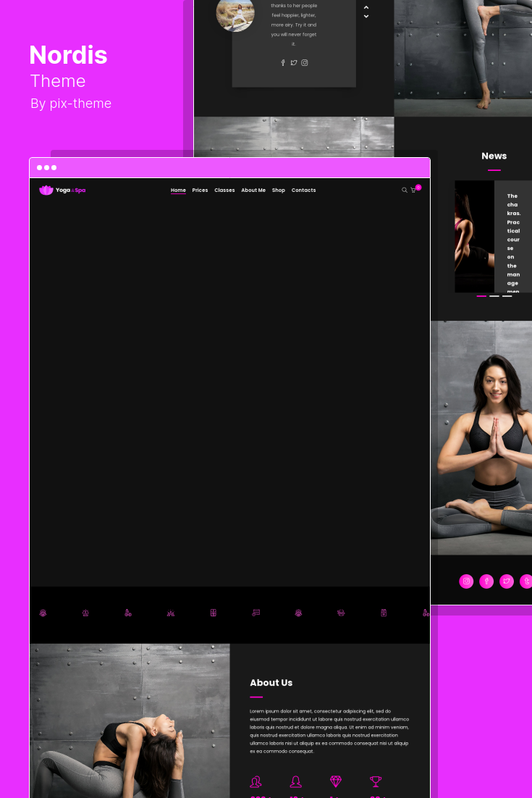Click the About Us heading
This screenshot has width=532, height=798.
pyautogui.click(x=271, y=683)
